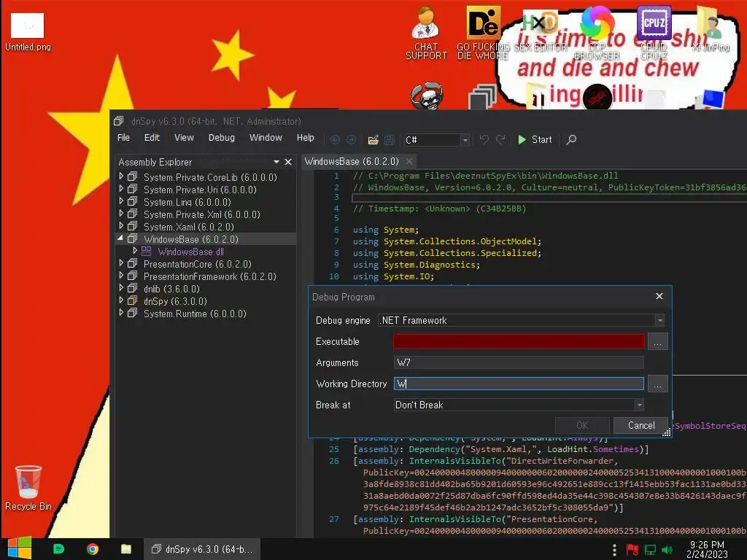Select PresentationCore (6.0.2.0) assembly row

[x=197, y=264]
